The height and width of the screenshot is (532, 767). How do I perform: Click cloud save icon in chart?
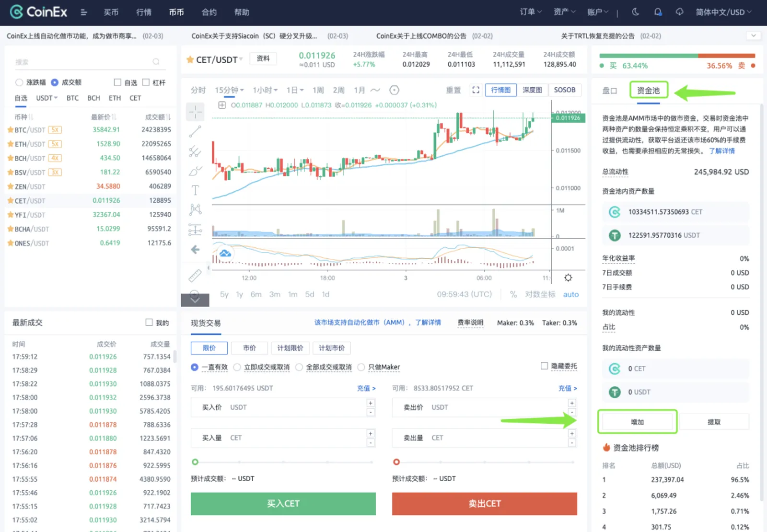(x=225, y=254)
